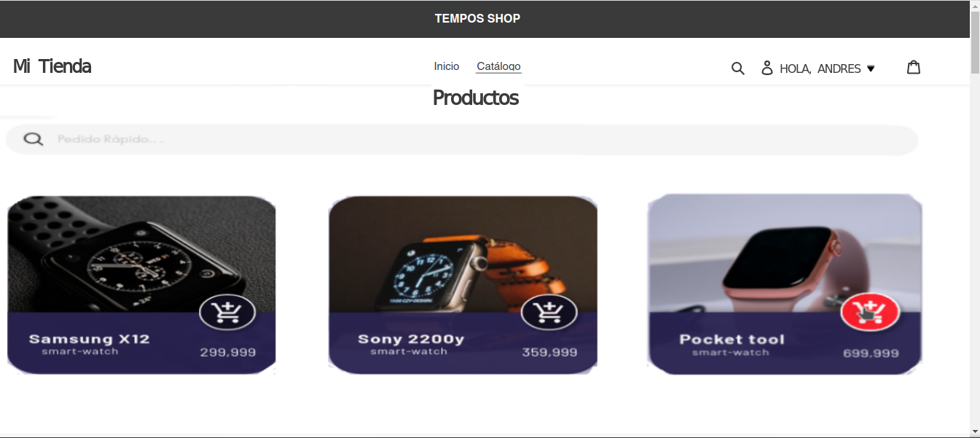Click the scrollbar down arrow

tap(975, 431)
